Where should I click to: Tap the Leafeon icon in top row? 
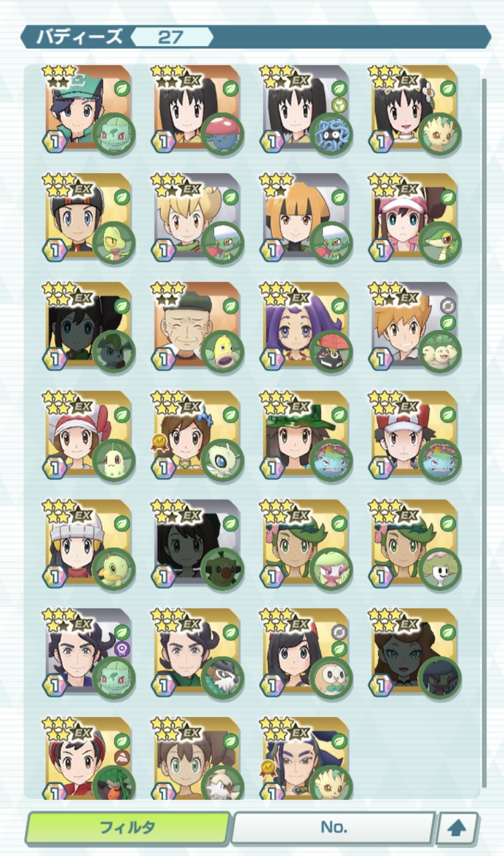pyautogui.click(x=440, y=135)
